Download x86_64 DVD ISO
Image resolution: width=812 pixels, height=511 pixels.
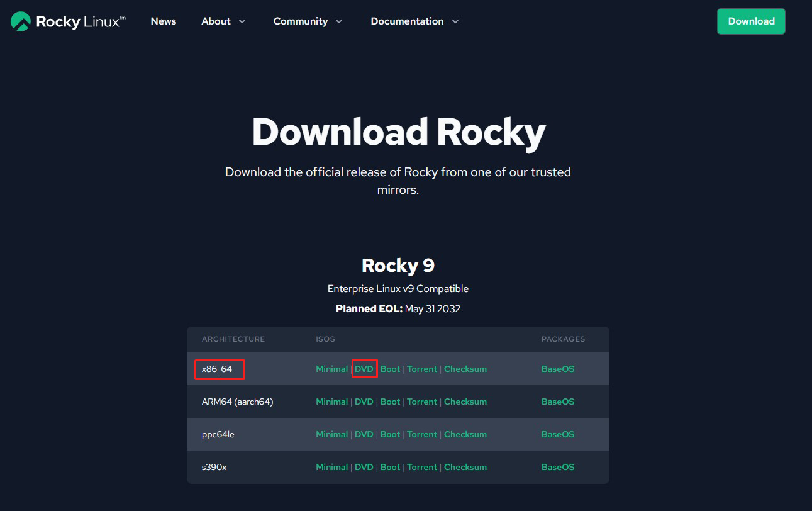pos(364,369)
